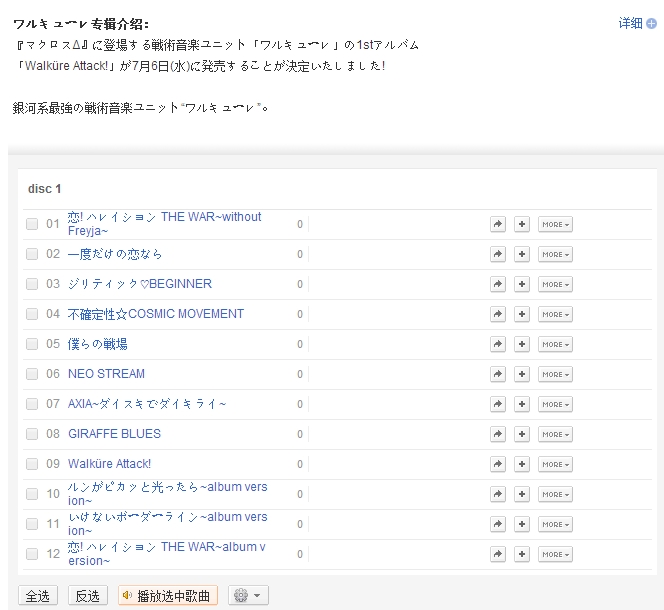This screenshot has height=610, width=664.
Task: Expand MORE menu for NEO STREAM
Action: pos(555,374)
